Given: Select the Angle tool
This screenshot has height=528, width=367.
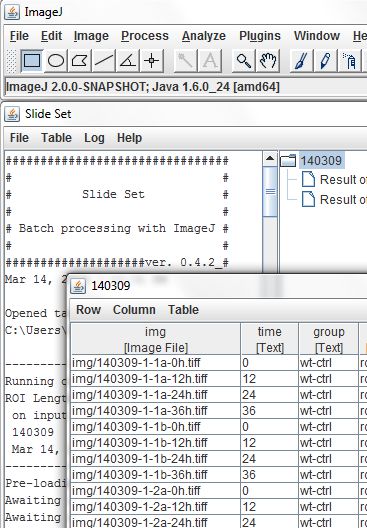Looking at the screenshot, I should tap(128, 61).
